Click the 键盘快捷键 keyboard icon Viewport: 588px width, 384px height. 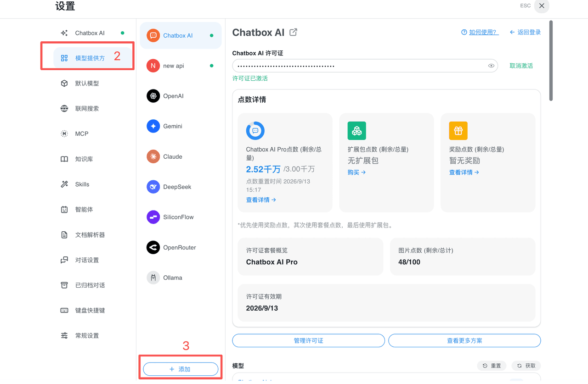click(x=64, y=311)
